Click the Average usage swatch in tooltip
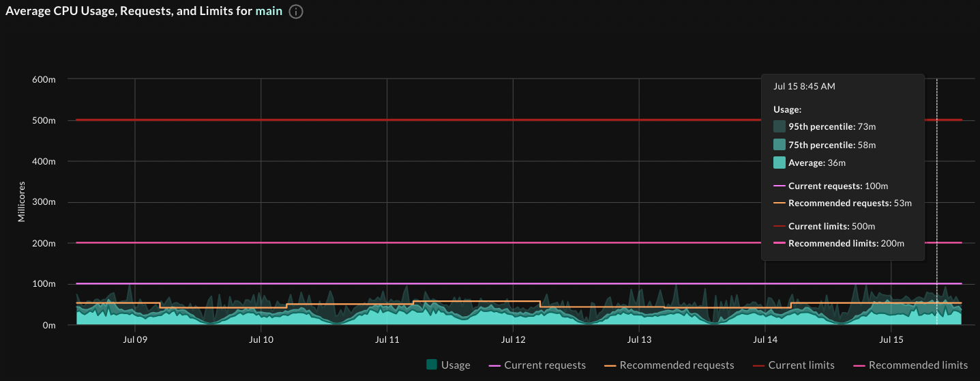Screen dimensions: 980x381 click(x=779, y=163)
